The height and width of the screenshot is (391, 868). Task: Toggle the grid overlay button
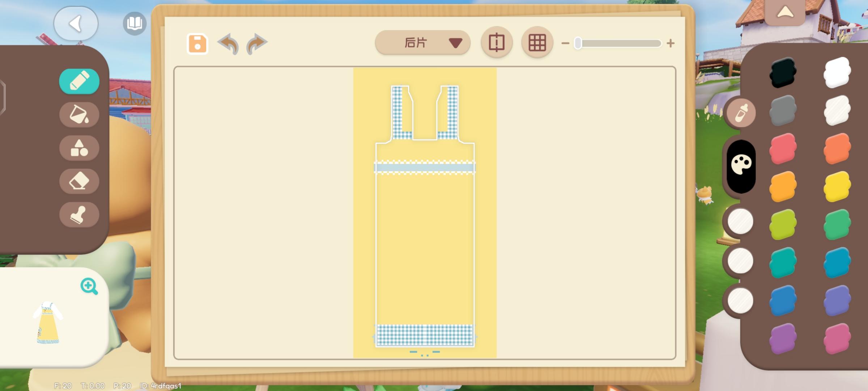537,43
